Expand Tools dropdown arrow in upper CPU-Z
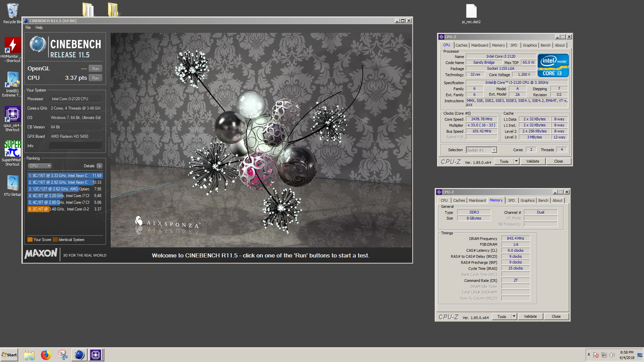Viewport: 644px width, 362px height. click(x=517, y=162)
